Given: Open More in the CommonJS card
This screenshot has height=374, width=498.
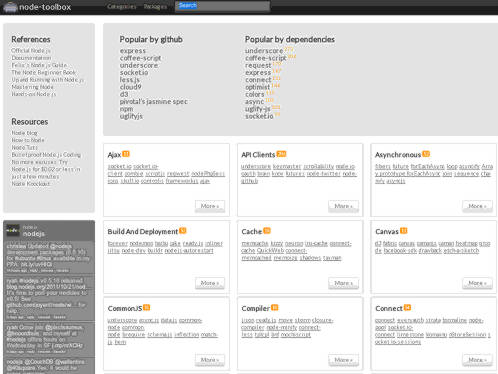Looking at the screenshot, I should (x=210, y=360).
